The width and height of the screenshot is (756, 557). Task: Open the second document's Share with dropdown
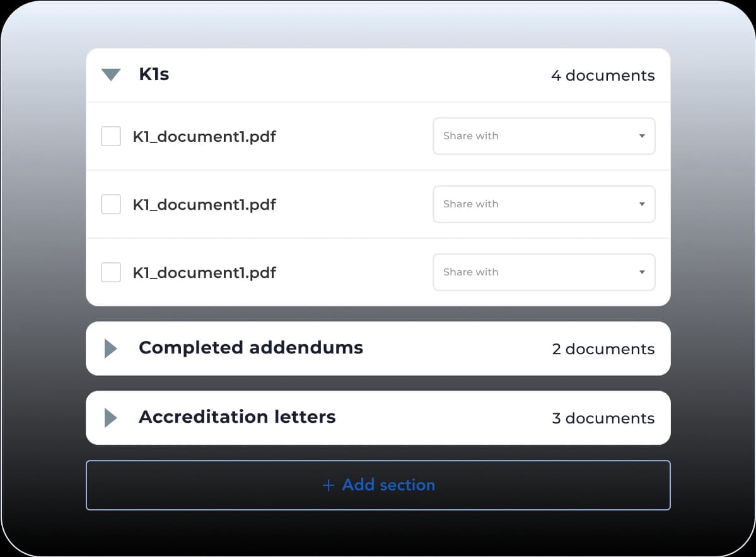pyautogui.click(x=544, y=204)
